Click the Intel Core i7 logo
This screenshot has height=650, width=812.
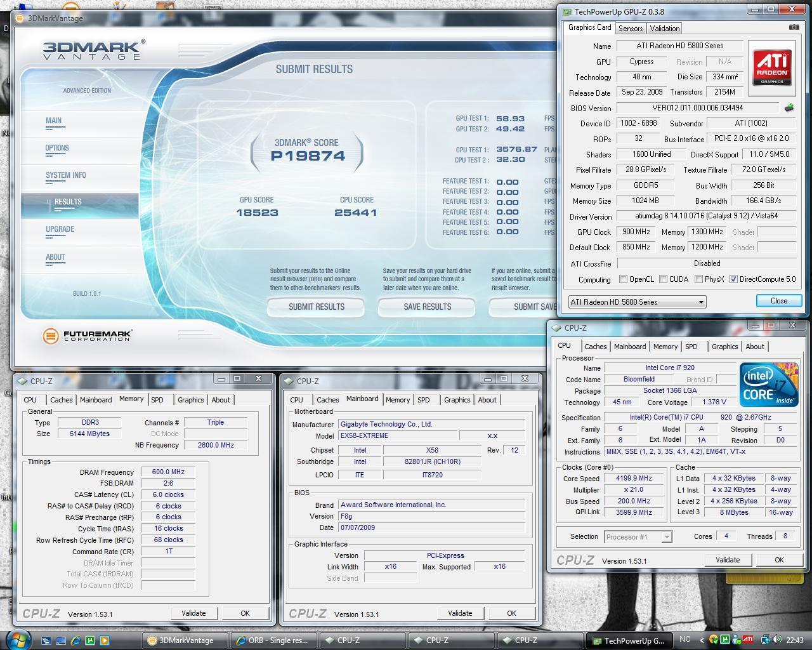click(768, 385)
